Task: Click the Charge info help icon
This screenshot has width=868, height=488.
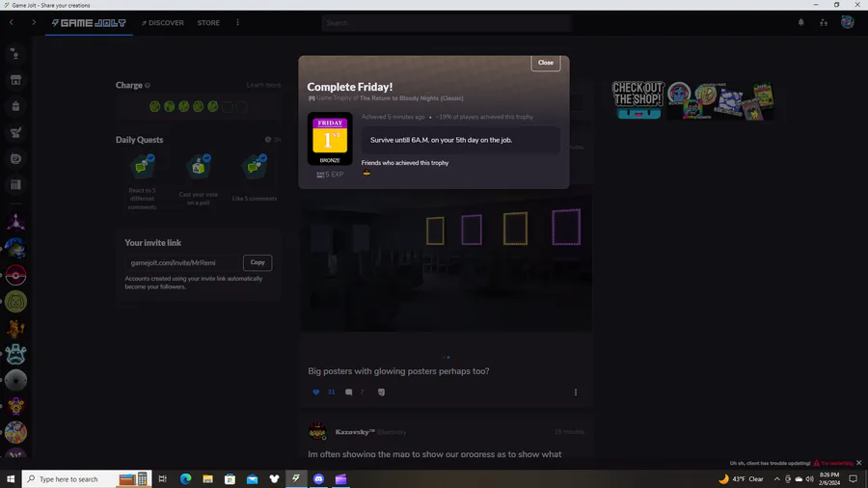Action: coord(148,85)
